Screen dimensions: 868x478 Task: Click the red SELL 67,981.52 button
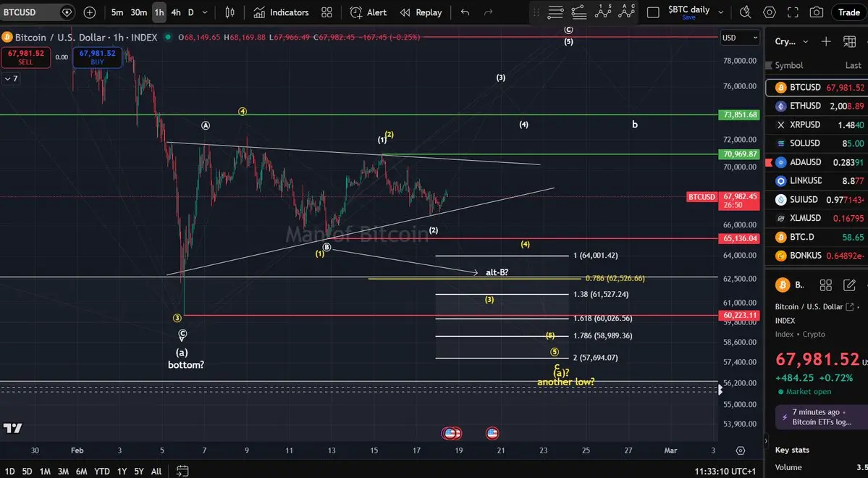pos(25,57)
